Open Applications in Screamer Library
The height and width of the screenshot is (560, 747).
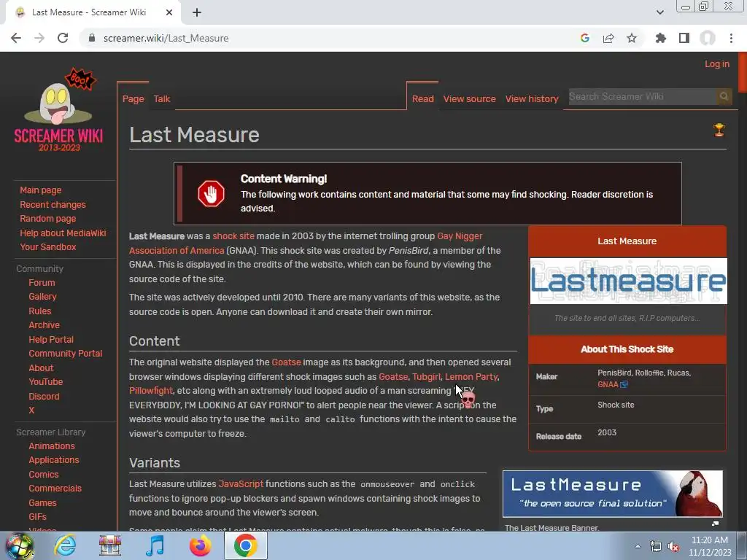click(54, 460)
